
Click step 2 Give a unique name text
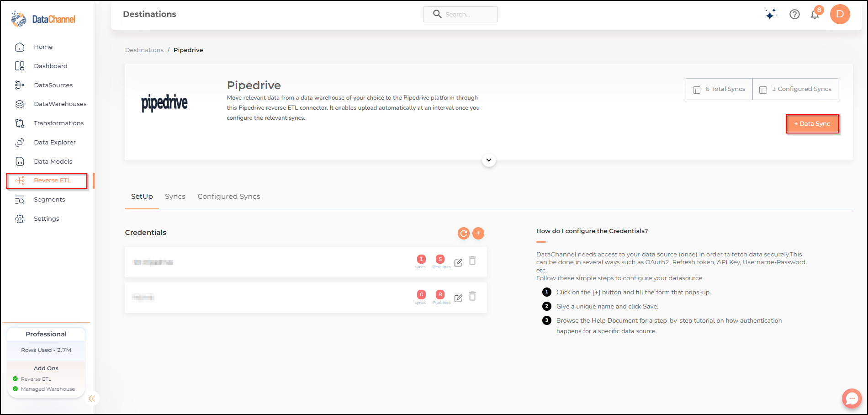(607, 307)
